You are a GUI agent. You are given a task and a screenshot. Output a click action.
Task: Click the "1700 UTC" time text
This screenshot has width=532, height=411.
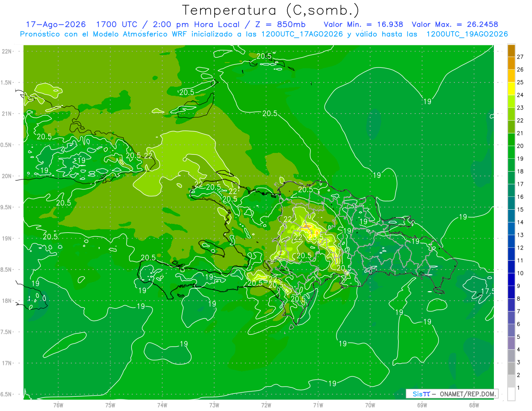[x=118, y=24]
